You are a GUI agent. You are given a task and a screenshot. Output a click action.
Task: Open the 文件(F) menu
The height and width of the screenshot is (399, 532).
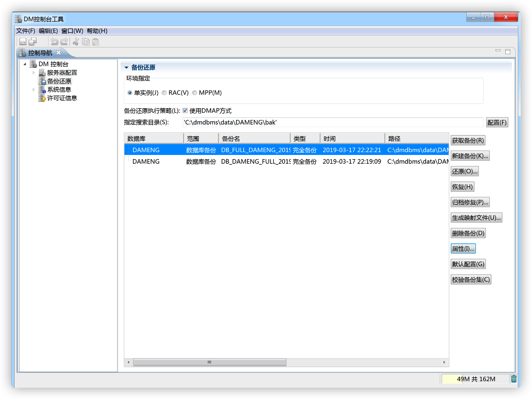(x=26, y=31)
